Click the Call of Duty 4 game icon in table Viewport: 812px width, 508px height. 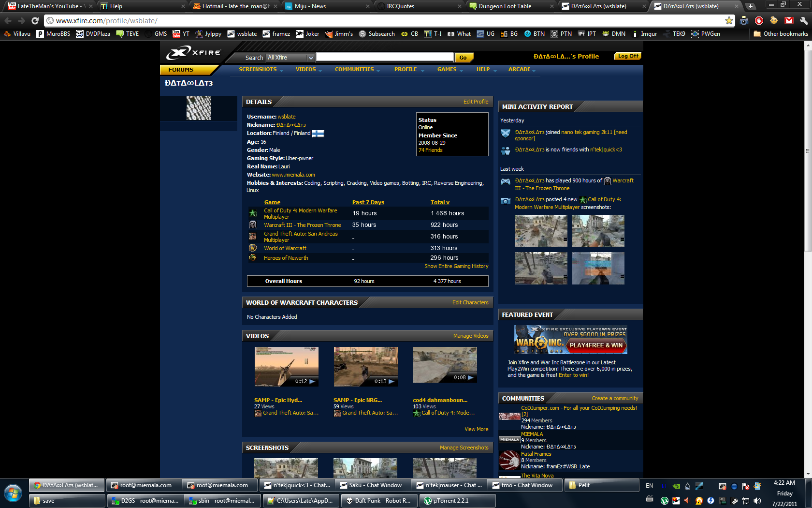point(253,213)
